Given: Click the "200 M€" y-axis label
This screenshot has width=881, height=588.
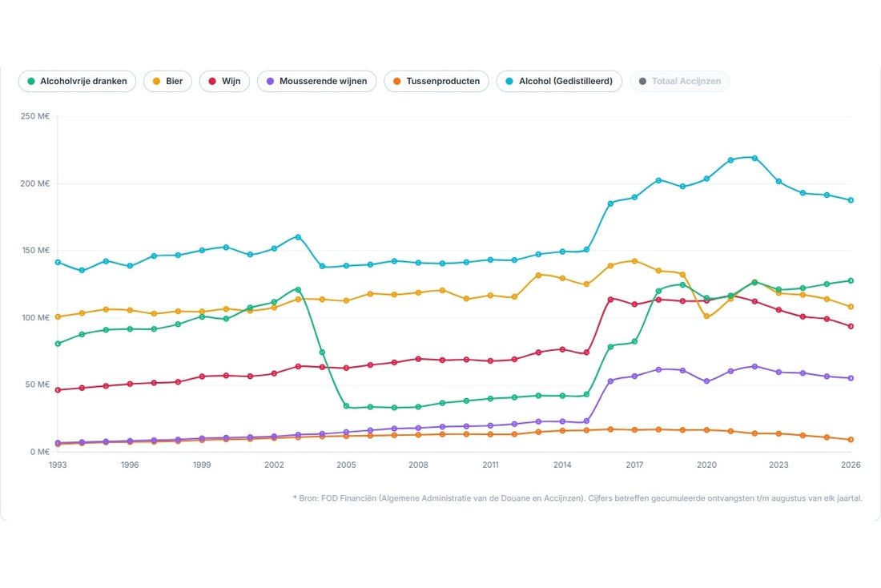Looking at the screenshot, I should coord(34,183).
